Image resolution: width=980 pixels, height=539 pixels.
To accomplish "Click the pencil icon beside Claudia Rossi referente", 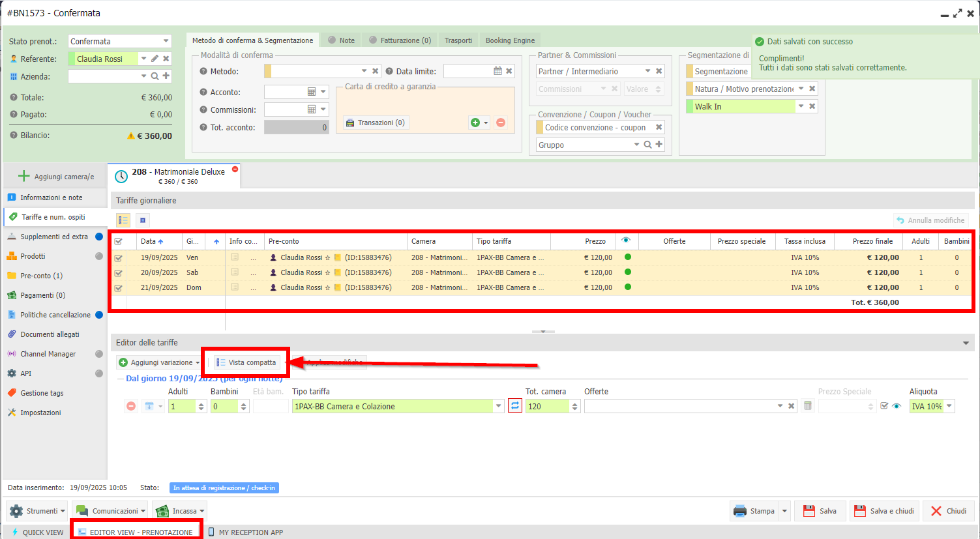I will [x=155, y=59].
